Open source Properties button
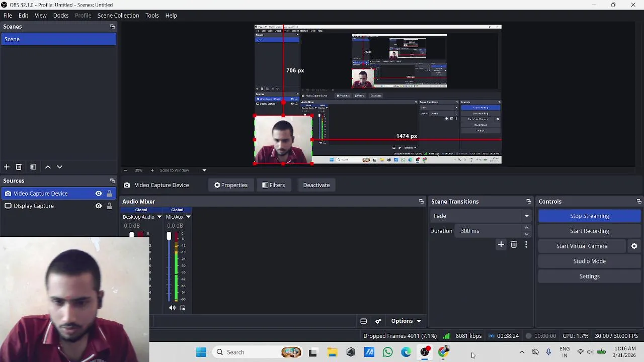 231,185
